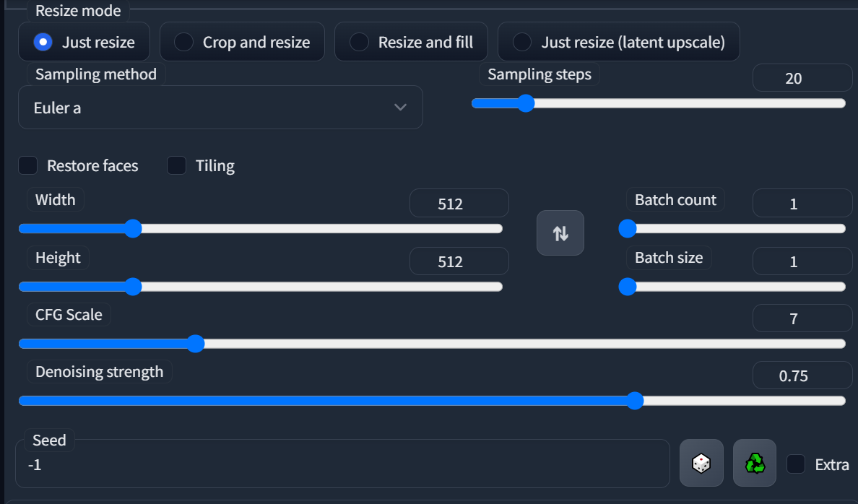Select the Width value box showing 512
Viewport: 858px width, 504px height.
click(x=459, y=203)
